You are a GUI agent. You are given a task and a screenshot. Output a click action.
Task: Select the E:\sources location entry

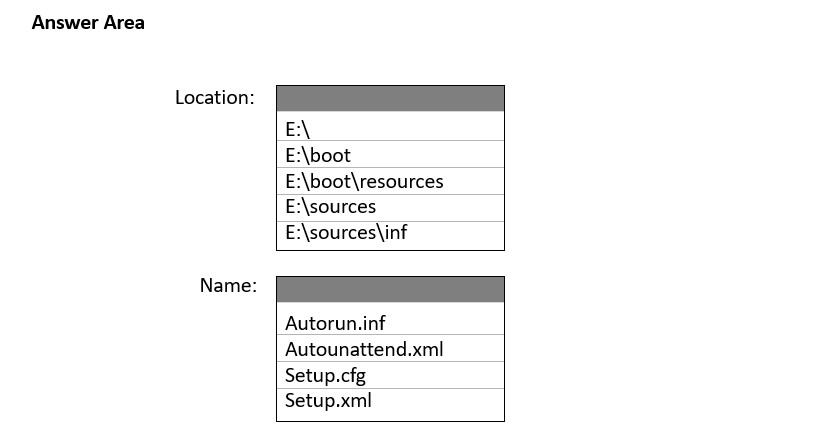[x=390, y=208]
